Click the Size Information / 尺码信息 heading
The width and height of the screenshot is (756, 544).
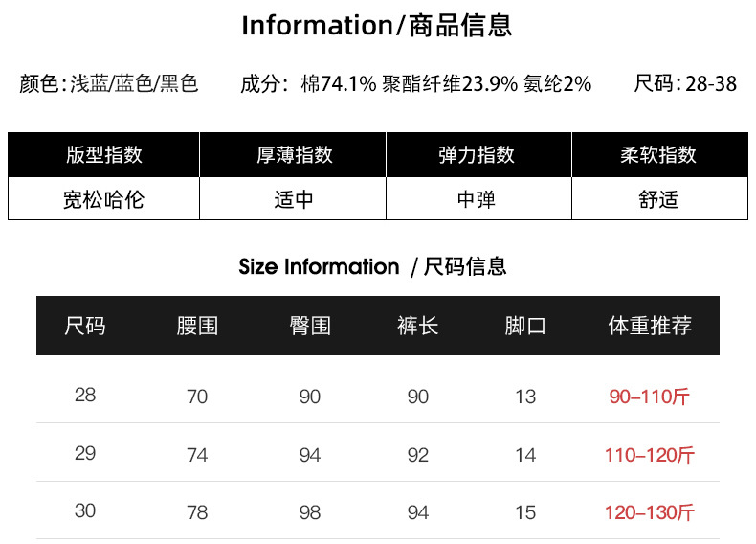(373, 266)
